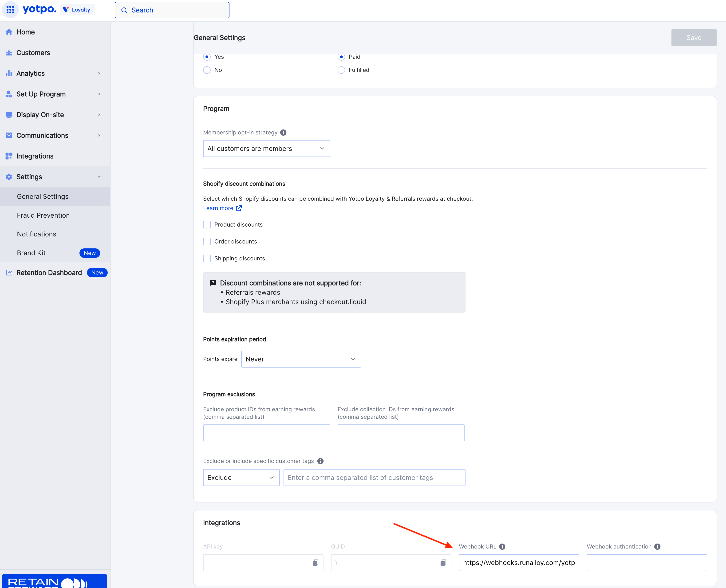The width and height of the screenshot is (726, 588).
Task: Open the Analytics sidebar icon
Action: pos(9,73)
